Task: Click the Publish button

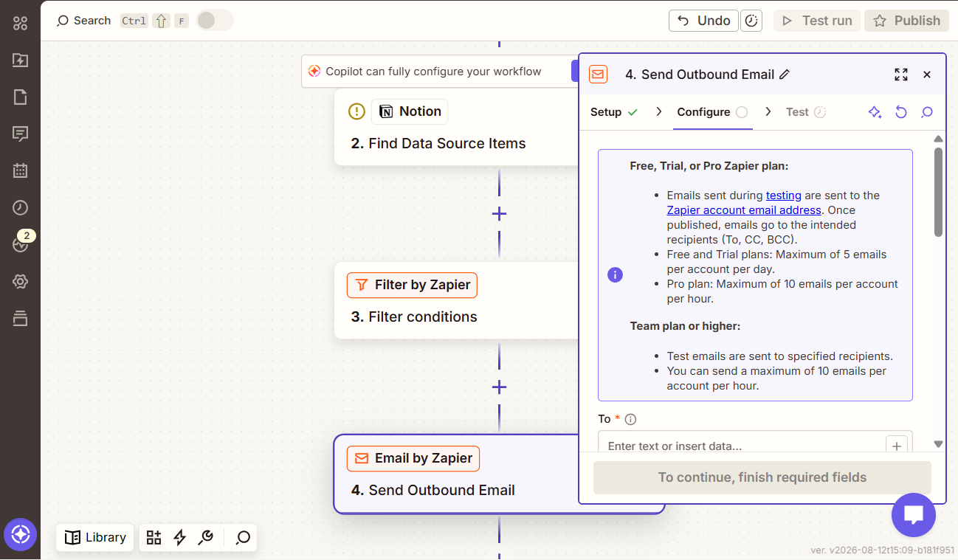Action: click(x=907, y=21)
